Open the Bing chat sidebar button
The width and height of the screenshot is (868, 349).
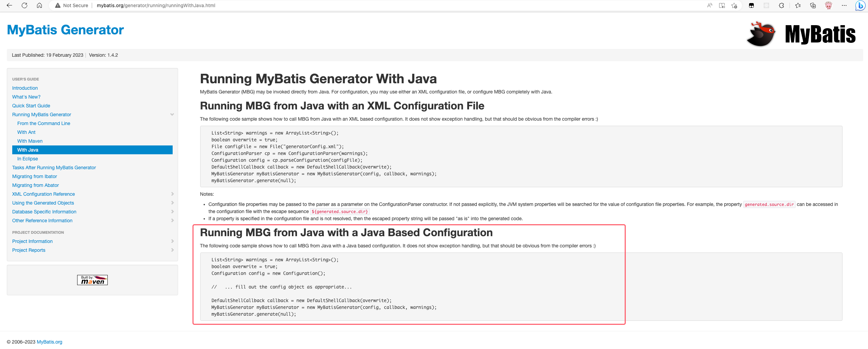coord(860,5)
